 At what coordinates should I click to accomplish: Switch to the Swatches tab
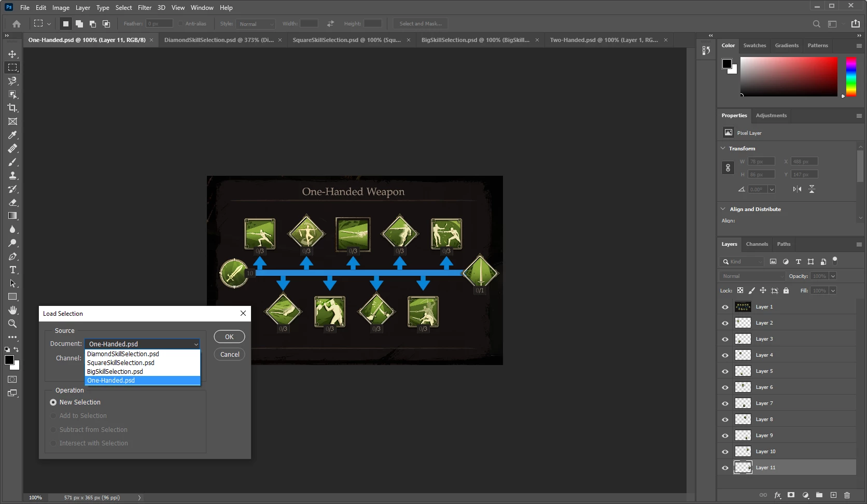(x=754, y=46)
